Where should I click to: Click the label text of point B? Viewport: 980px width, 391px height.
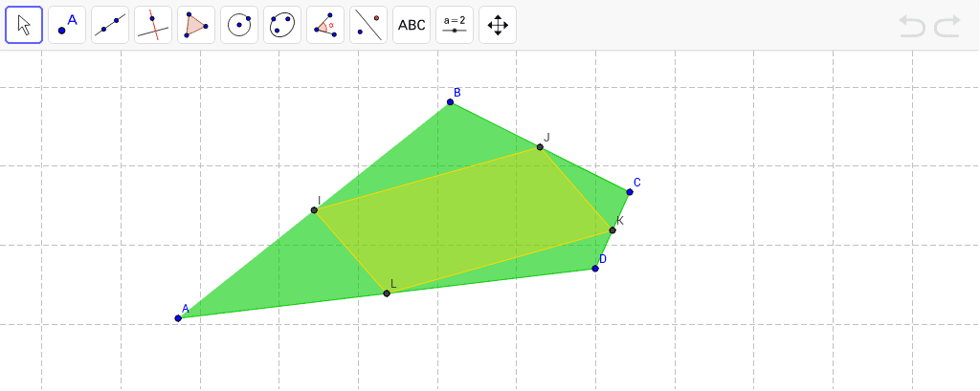pyautogui.click(x=457, y=93)
